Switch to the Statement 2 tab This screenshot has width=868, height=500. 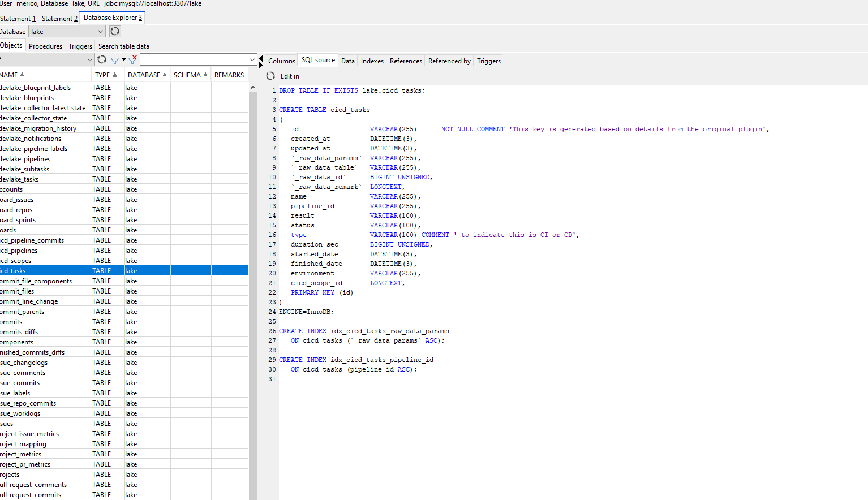[x=59, y=18]
